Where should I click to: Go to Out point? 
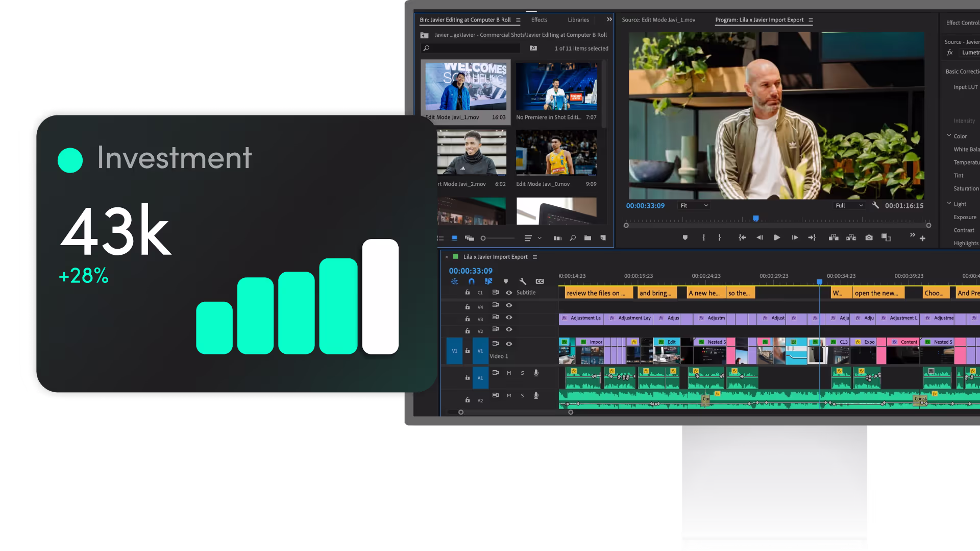(812, 237)
